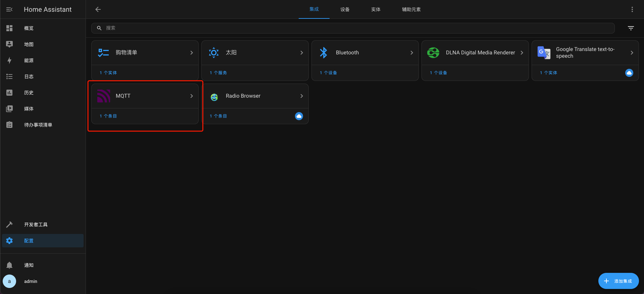Open the three-dot overflow menu
This screenshot has width=644, height=294.
tap(632, 9)
